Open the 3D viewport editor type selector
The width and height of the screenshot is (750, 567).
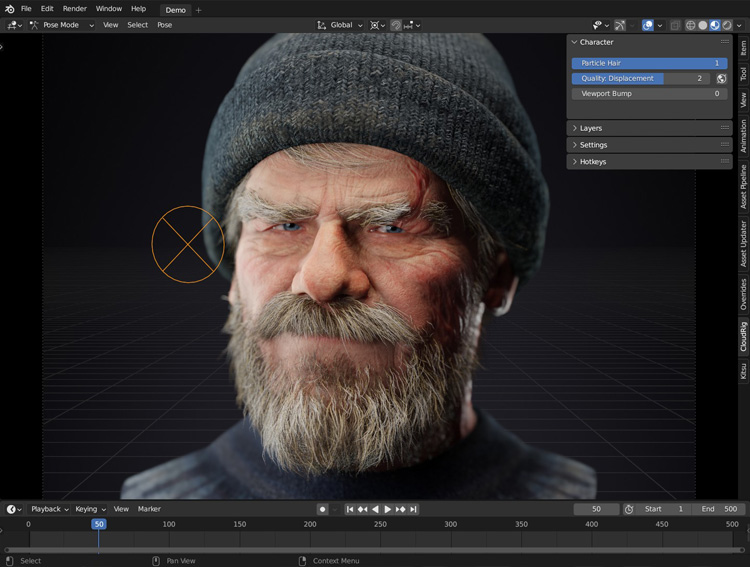coord(14,25)
